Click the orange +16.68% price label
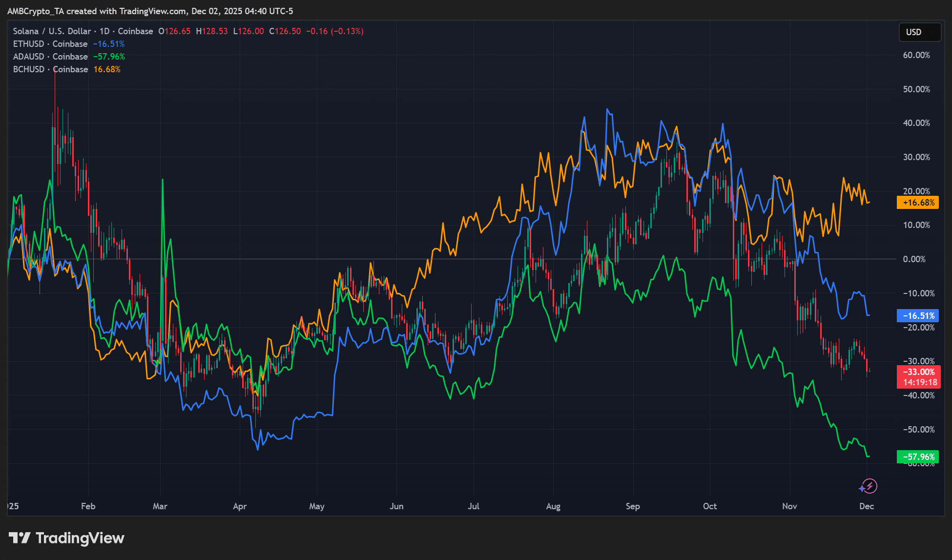Screen dimensions: 952x560 click(x=918, y=203)
